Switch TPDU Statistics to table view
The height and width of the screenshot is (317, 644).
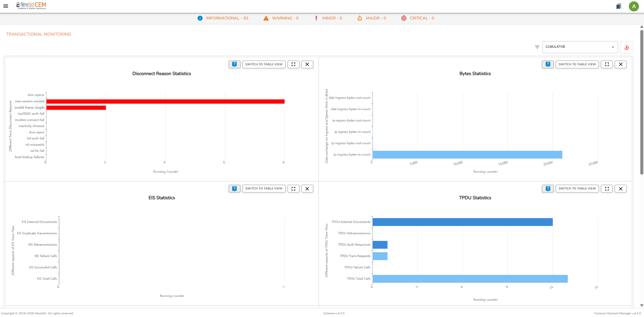[577, 188]
